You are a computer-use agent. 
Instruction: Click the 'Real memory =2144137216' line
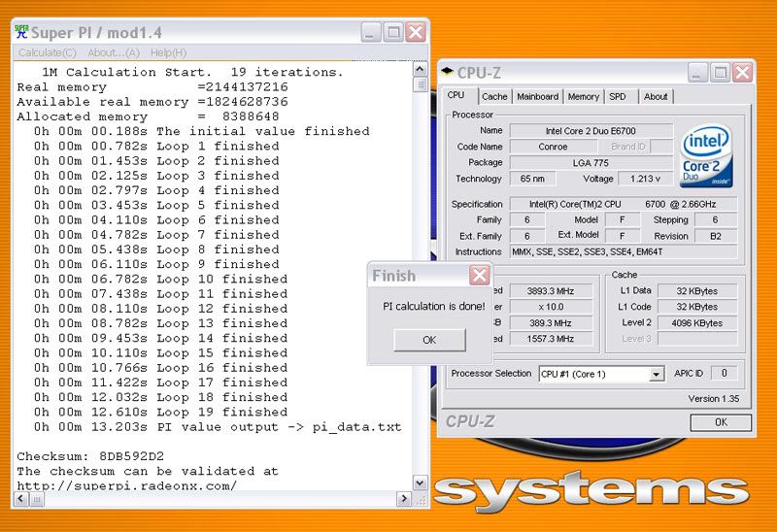tap(152, 86)
